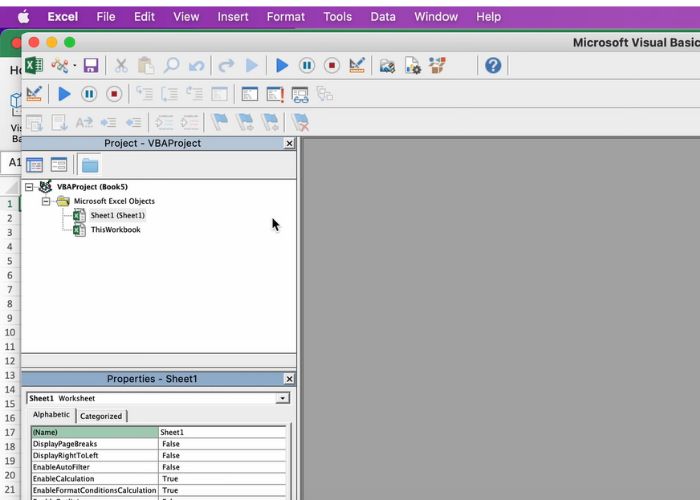Click the Complete Word icon
The height and width of the screenshot is (500, 700).
pos(84,122)
